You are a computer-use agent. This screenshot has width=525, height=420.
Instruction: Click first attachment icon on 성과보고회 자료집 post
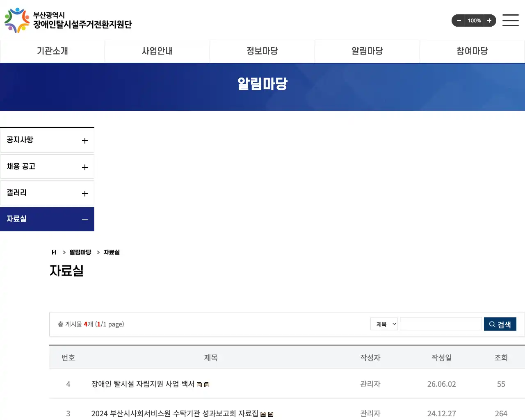point(263,414)
